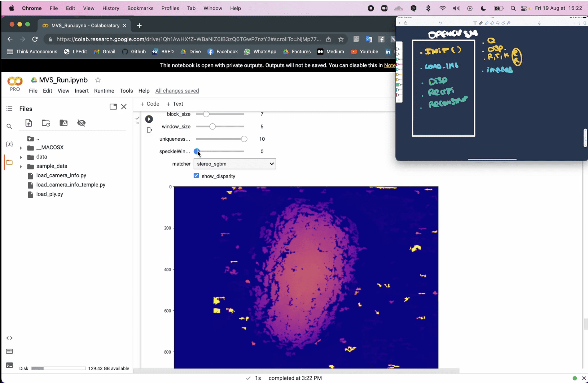Image resolution: width=588 pixels, height=384 pixels.
Task: Click the upload to session storage icon
Action: coord(28,123)
